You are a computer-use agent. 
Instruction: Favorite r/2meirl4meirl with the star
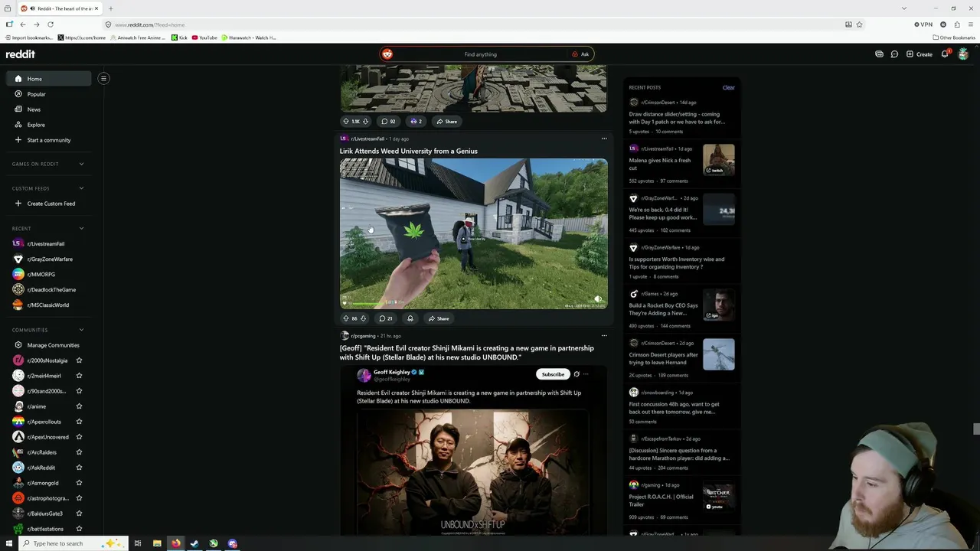click(79, 376)
